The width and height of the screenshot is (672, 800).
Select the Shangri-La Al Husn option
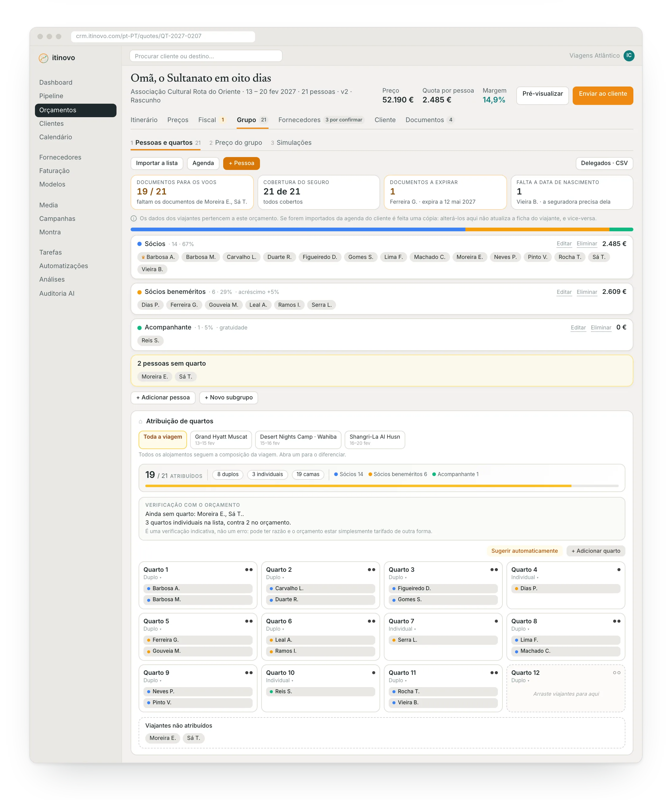coord(375,440)
